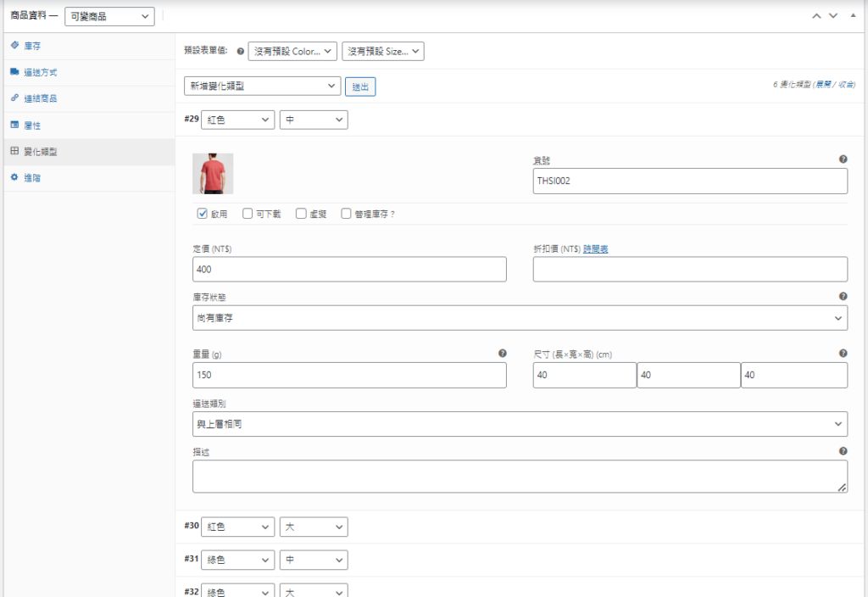Collapse panel using the up arrow icon

[816, 16]
